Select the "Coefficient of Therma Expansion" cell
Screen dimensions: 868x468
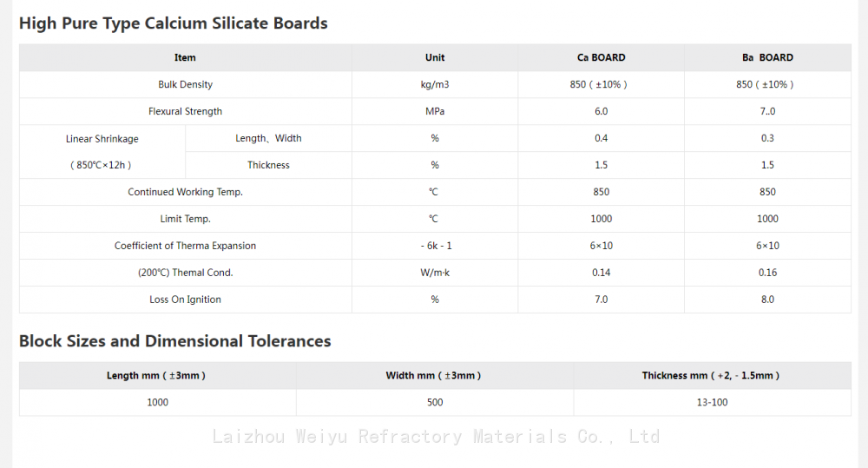pyautogui.click(x=185, y=246)
